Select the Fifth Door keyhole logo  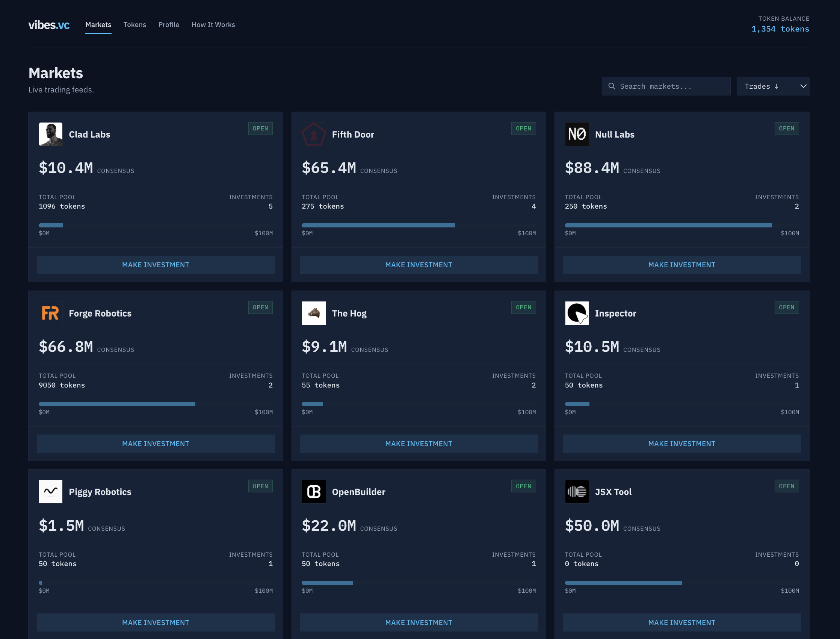tap(314, 134)
